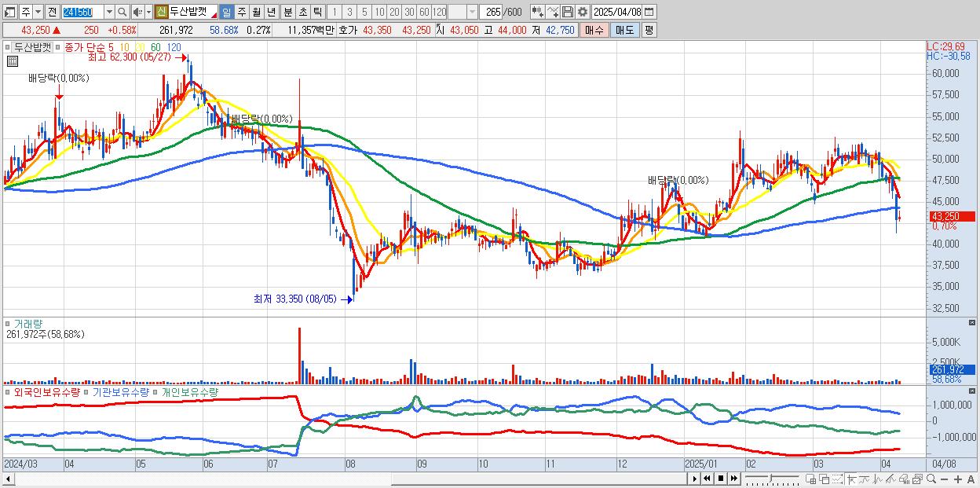The image size is (980, 488).
Task: Click the diagonal lines pattern icon
Action: click(890, 479)
